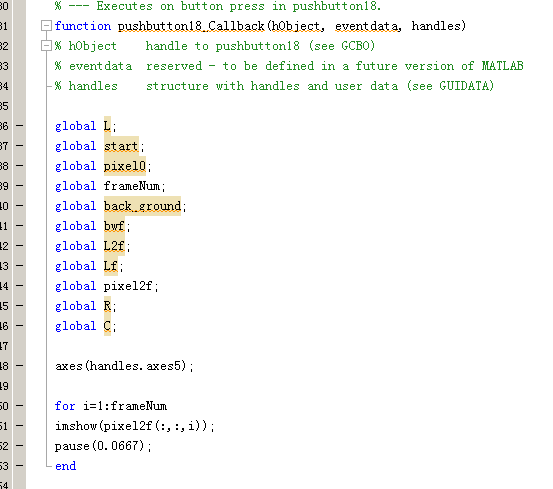Click the highlighted variable L
Image resolution: width=553 pixels, height=489 pixels.
107,126
